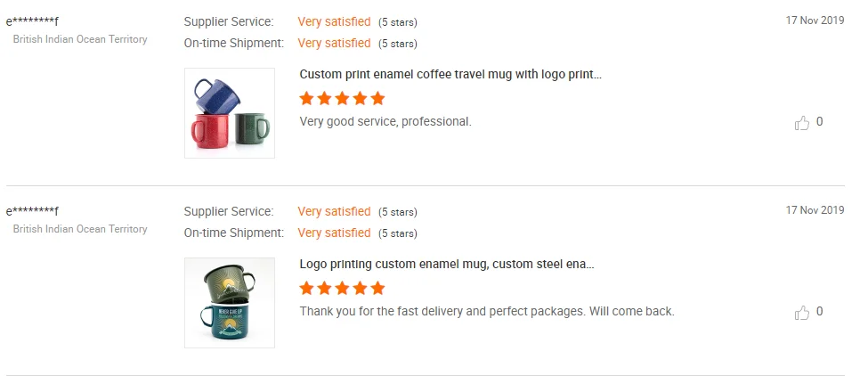This screenshot has width=868, height=376.
Task: Click like count next to the professional service review
Action: pos(819,122)
